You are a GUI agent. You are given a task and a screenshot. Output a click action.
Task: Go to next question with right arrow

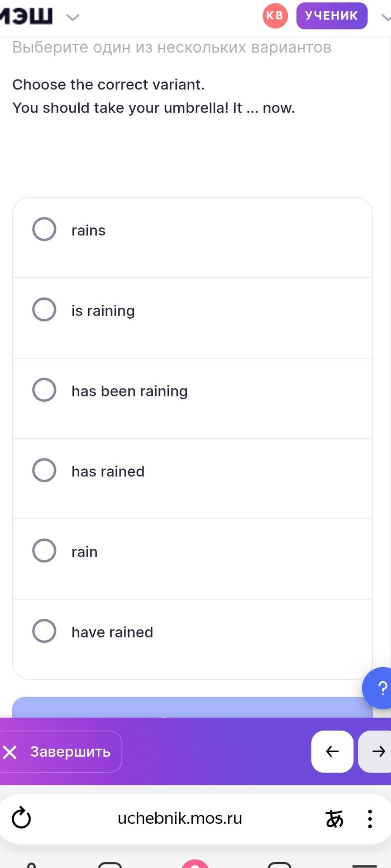pos(376,751)
